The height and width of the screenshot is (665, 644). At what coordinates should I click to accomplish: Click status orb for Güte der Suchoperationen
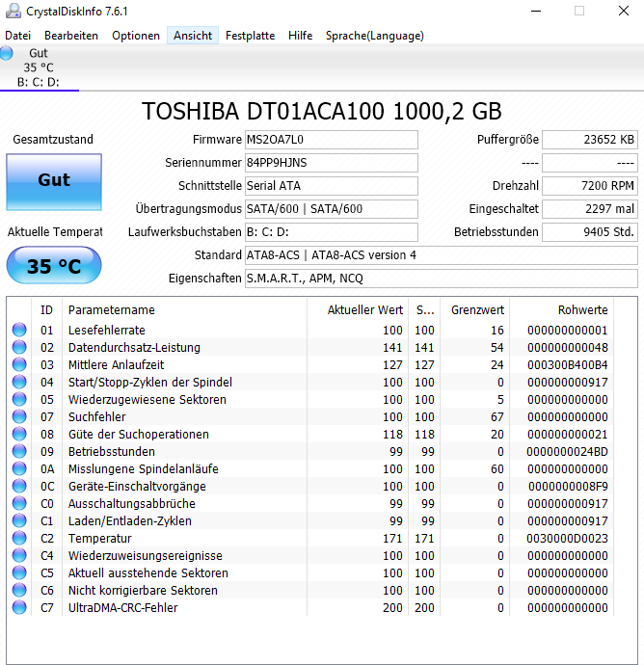(19, 434)
